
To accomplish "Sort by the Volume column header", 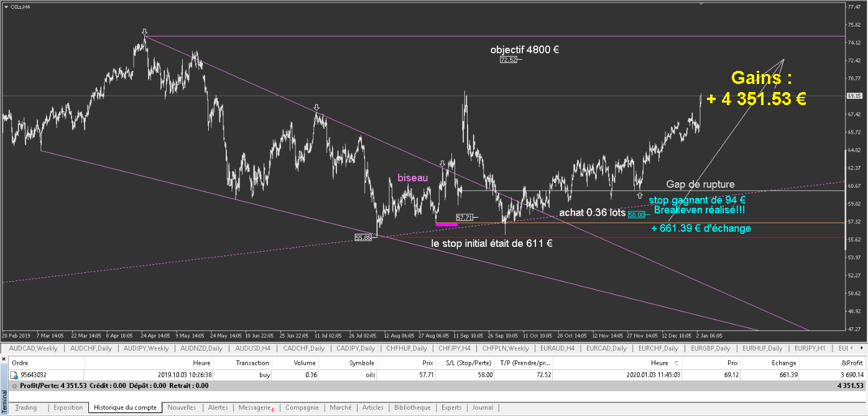I will click(295, 363).
